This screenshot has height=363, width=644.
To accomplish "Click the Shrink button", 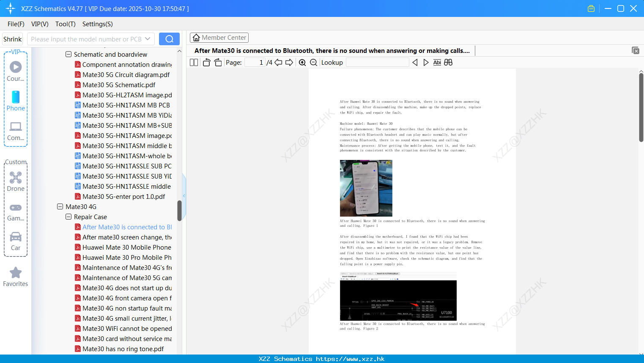I will 13,39.
